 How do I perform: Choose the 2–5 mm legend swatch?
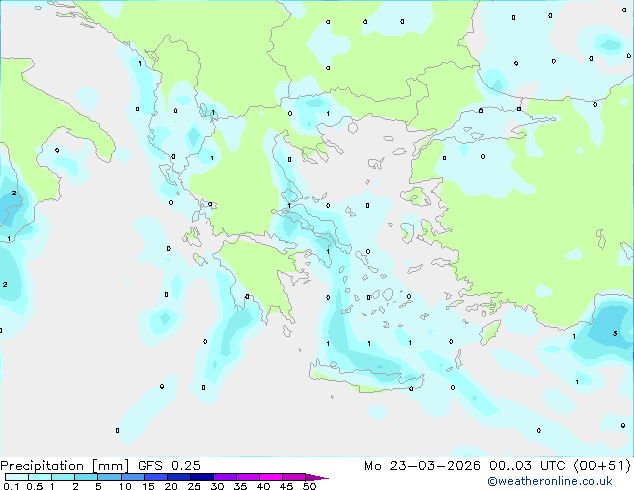pyautogui.click(x=86, y=477)
